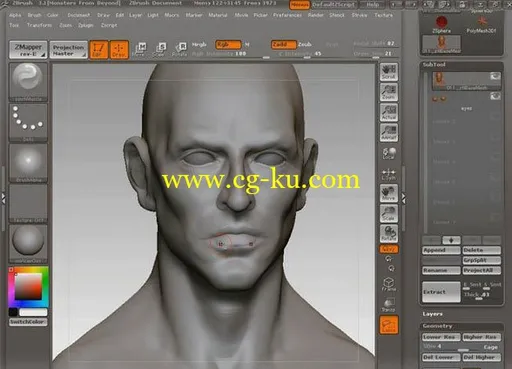Click the DefaultZScript button
Viewport: 512px width, 369px height.
click(x=334, y=5)
